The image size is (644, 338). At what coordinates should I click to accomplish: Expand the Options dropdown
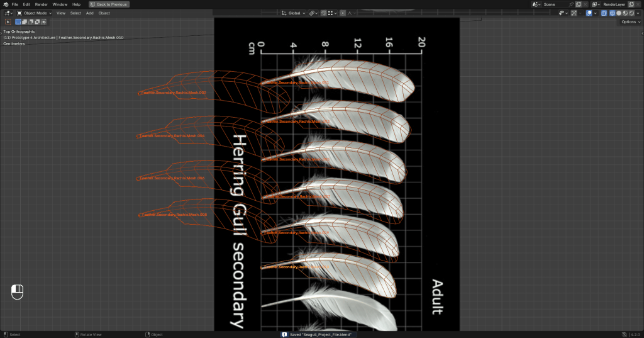630,21
